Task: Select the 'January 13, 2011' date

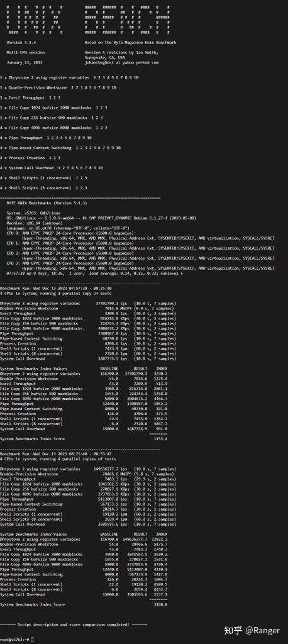Action: pyautogui.click(x=25, y=63)
